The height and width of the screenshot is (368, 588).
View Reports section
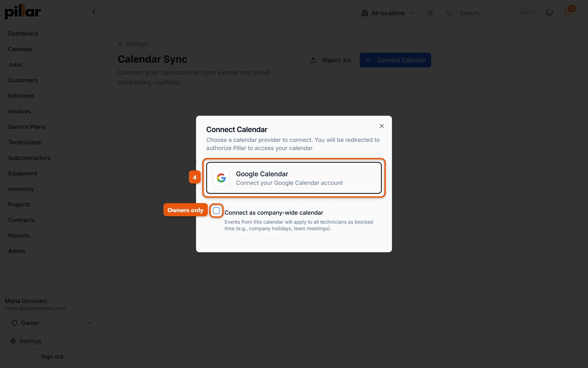tap(19, 236)
